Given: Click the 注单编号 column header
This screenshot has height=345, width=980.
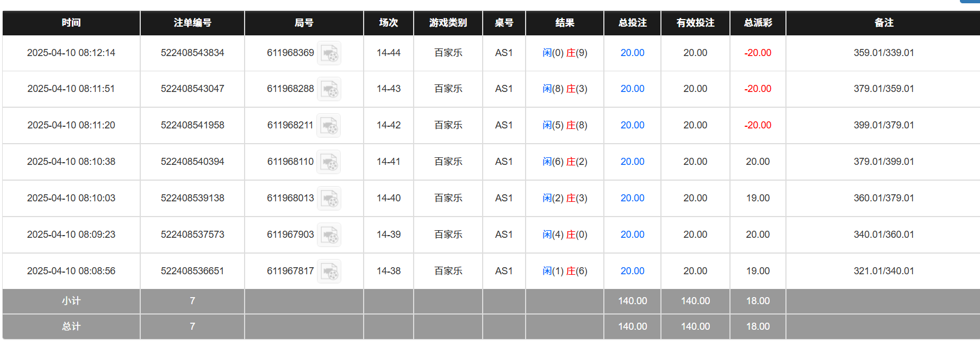Looking at the screenshot, I should (192, 23).
